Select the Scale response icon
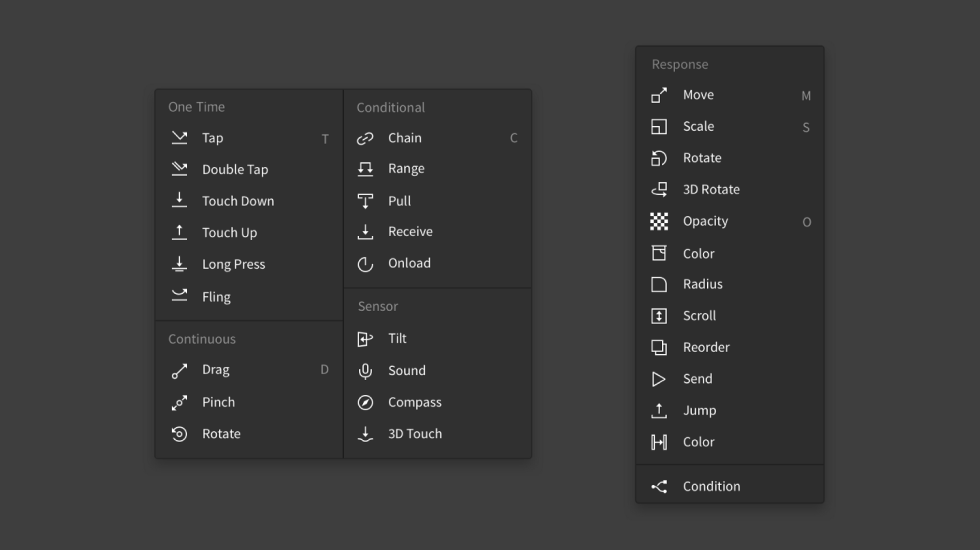The image size is (980, 550). 659,127
